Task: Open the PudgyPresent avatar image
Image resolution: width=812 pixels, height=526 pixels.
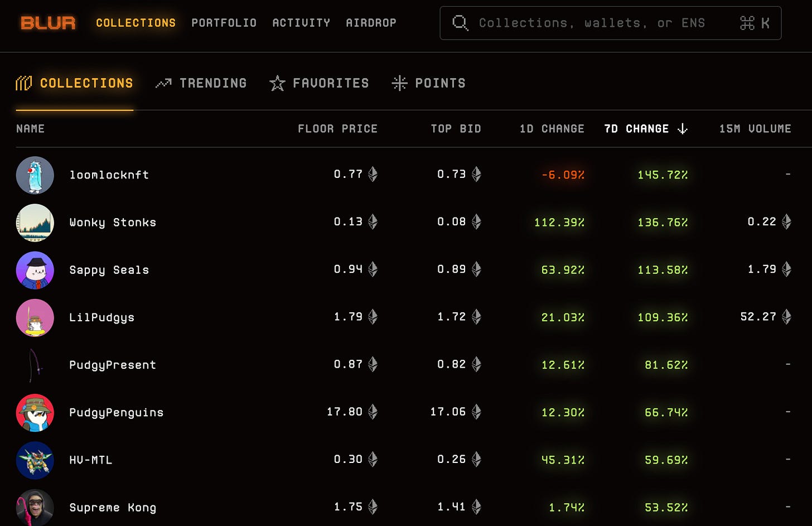Action: (35, 365)
